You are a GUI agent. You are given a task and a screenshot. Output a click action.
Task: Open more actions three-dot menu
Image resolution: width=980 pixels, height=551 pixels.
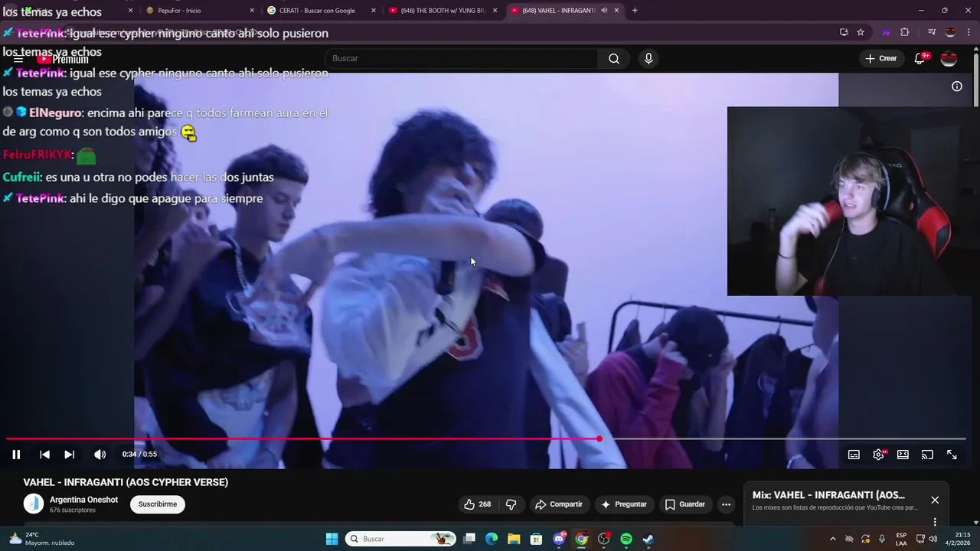click(x=726, y=504)
